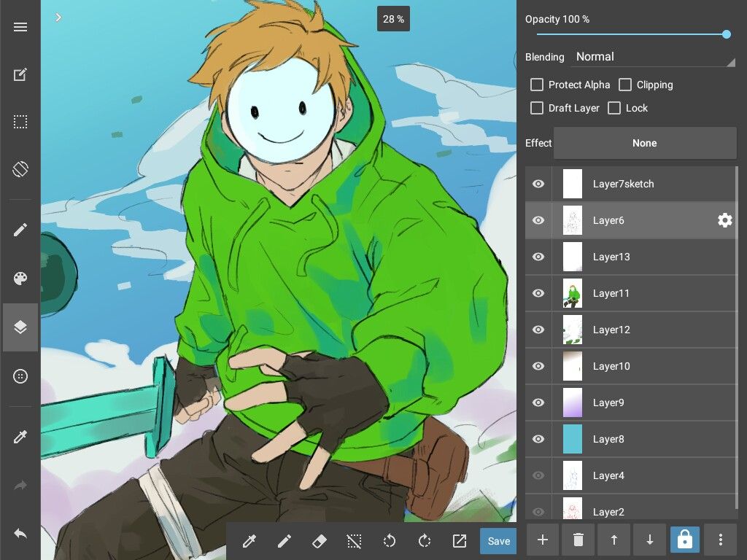Delete the layer with trash icon
The width and height of the screenshot is (747, 560).
(x=578, y=540)
